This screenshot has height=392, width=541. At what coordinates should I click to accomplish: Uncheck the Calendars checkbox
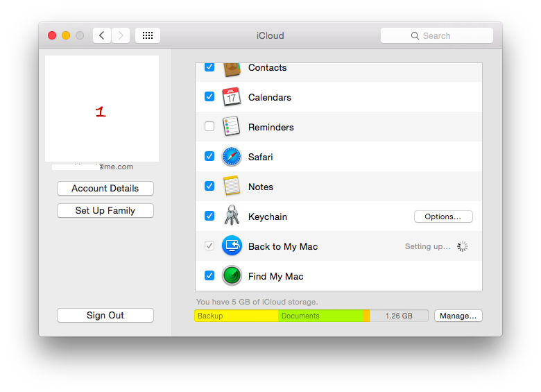pos(209,96)
